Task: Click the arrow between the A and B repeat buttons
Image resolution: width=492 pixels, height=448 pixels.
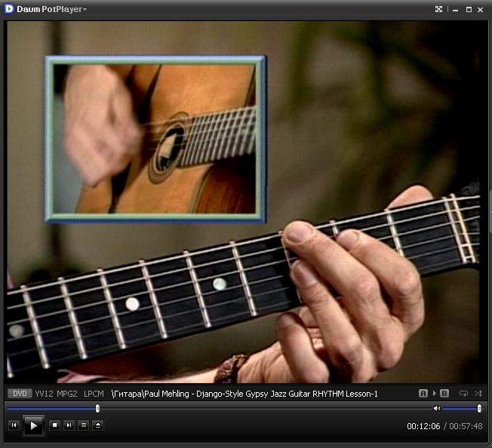Action: click(434, 393)
